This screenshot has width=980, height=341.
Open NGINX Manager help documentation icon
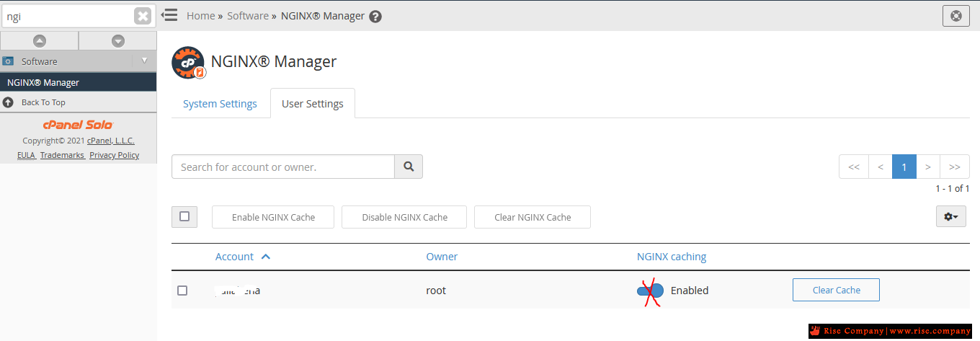[x=375, y=17]
